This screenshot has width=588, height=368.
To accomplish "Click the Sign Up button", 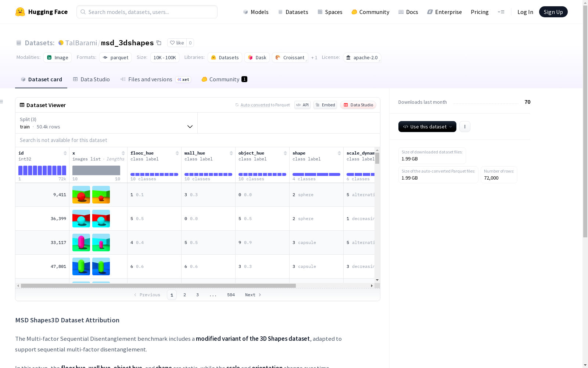I will (x=553, y=12).
